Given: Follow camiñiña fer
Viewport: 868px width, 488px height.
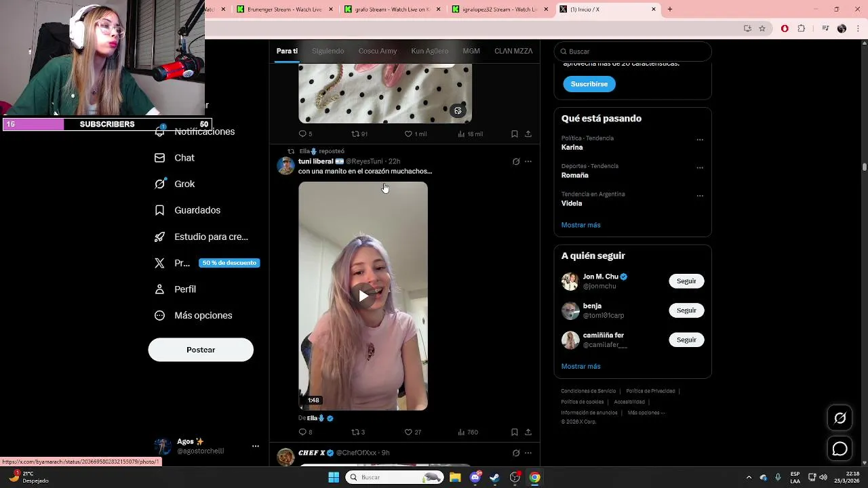Looking at the screenshot, I should point(686,340).
